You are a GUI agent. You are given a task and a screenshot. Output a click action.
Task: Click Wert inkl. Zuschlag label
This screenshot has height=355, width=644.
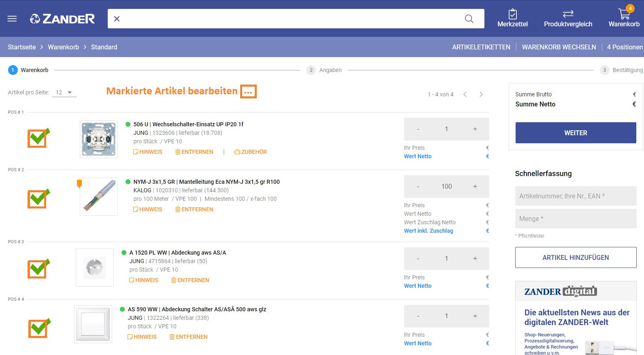coord(429,231)
